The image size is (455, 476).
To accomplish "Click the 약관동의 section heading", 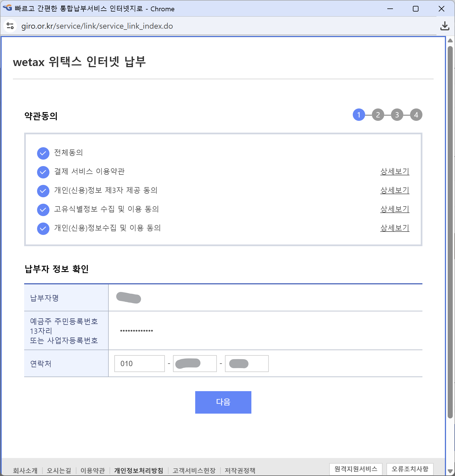I will coord(41,116).
